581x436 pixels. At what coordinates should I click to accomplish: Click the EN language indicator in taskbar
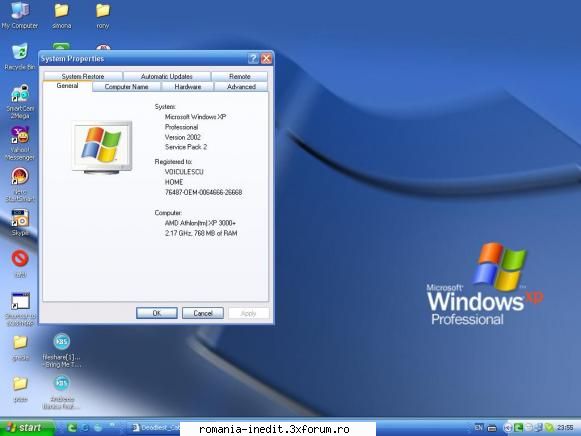click(478, 428)
